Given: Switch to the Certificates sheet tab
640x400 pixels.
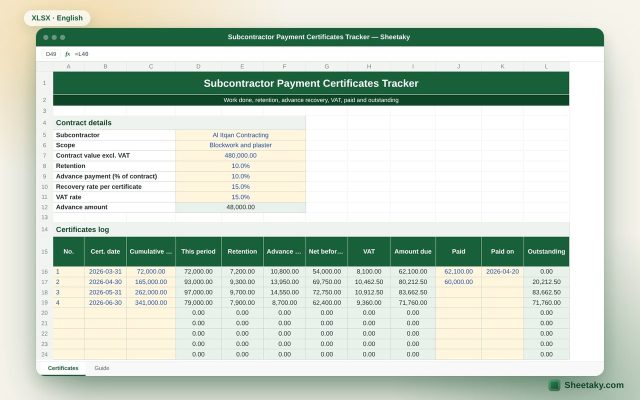Looking at the screenshot, I should click(x=63, y=368).
